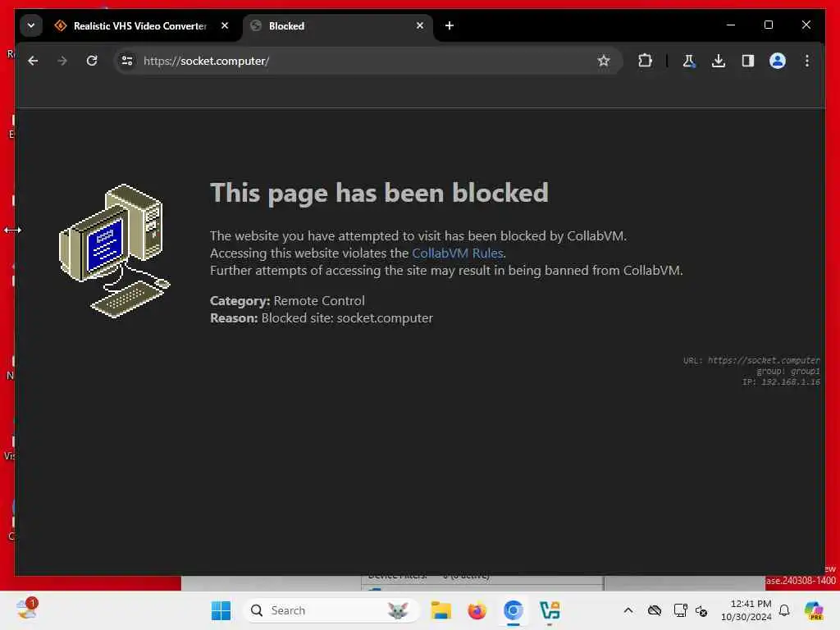Open Chrome three-dot menu
Image resolution: width=840 pixels, height=630 pixels.
807,61
